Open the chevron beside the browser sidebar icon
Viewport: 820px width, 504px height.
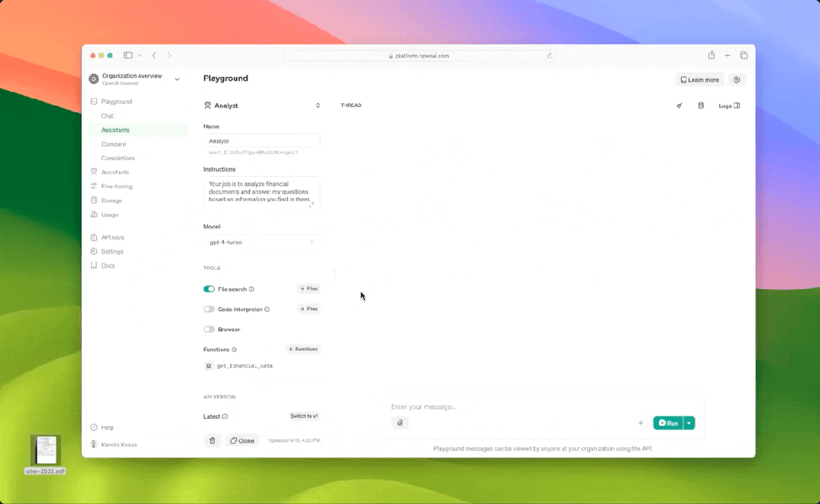click(140, 55)
